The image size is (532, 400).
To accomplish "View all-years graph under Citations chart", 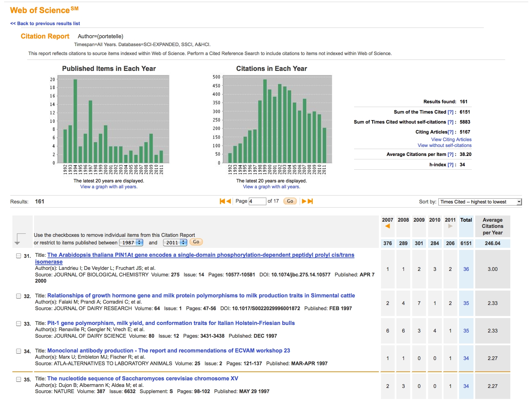I will [272, 187].
